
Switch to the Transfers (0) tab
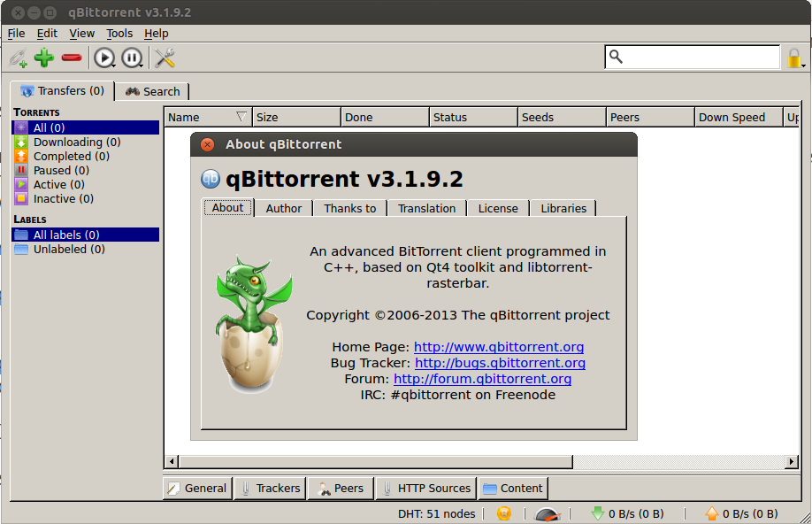tap(62, 90)
